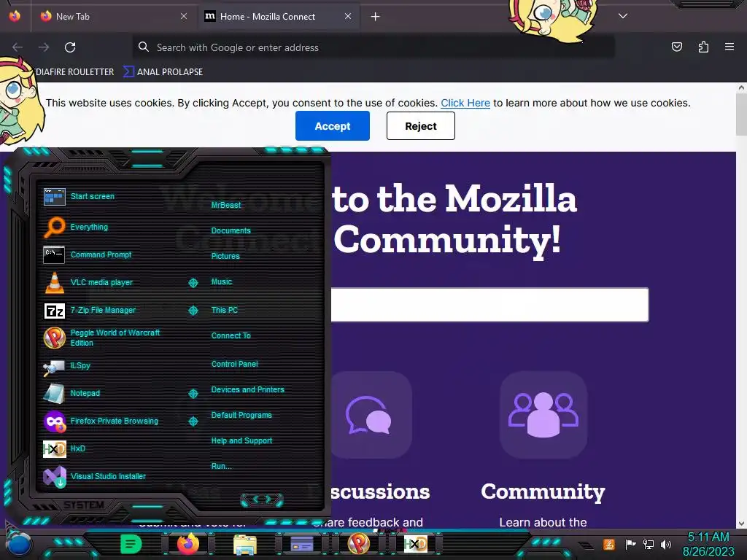The width and height of the screenshot is (747, 560).
Task: Open MrBeast user folder menu item
Action: point(226,205)
